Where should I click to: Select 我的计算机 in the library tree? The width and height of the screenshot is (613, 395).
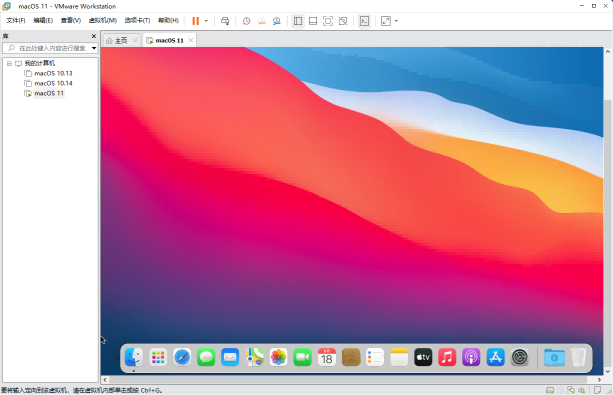(39, 63)
